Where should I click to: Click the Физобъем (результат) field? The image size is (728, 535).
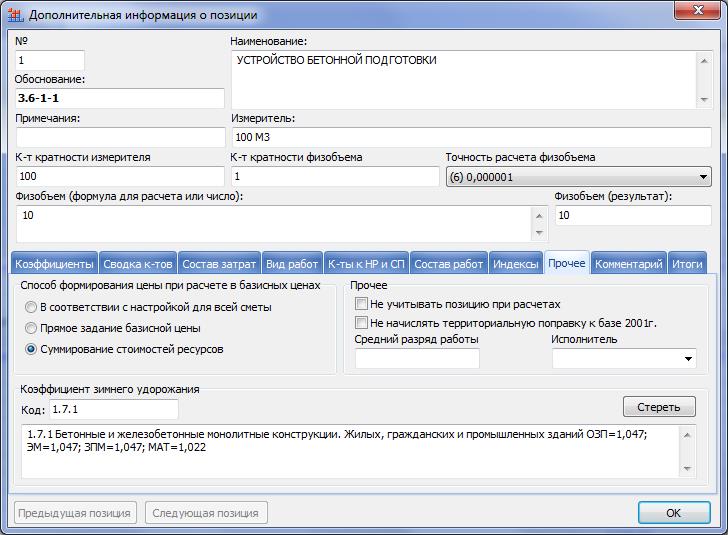633,215
